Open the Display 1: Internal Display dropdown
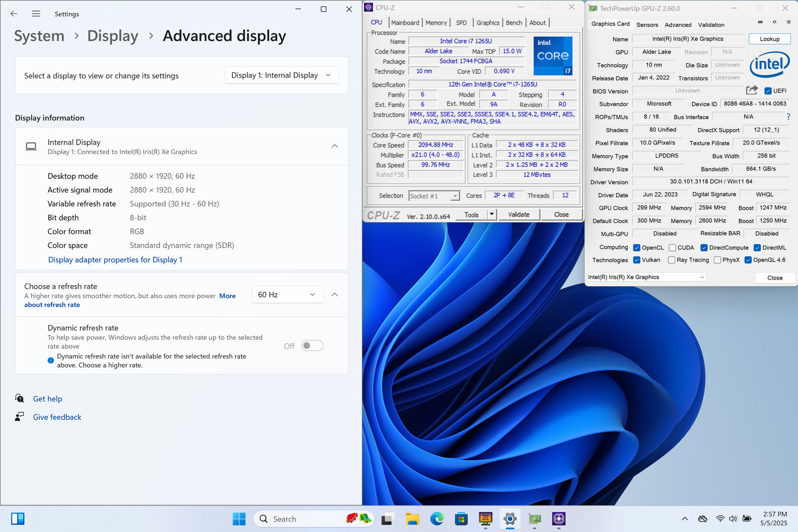798x532 pixels. click(x=282, y=75)
